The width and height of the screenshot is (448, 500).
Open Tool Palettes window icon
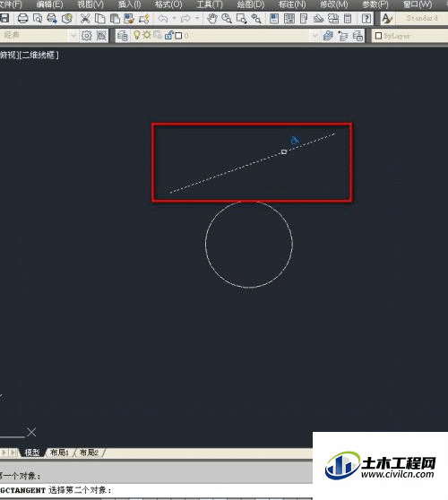pos(304,18)
